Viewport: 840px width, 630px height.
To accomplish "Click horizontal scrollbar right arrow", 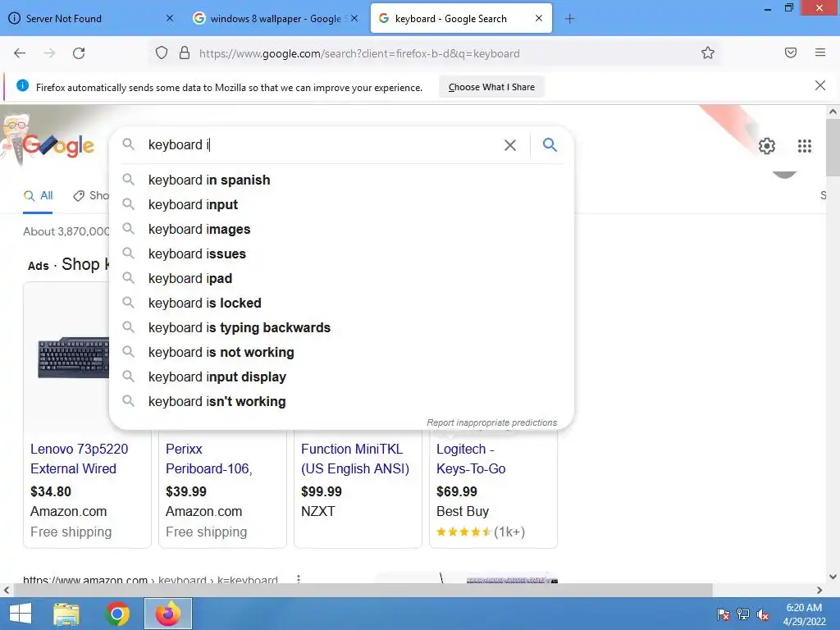I will [819, 590].
